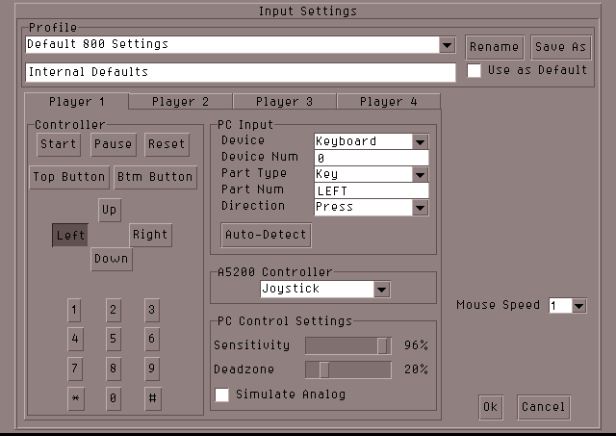Image resolution: width=616 pixels, height=436 pixels.
Task: Choose the Right direction button
Action: point(150,235)
